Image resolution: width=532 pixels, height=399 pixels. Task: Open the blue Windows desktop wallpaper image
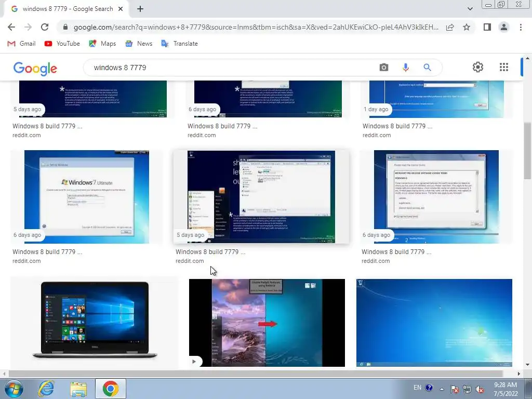[434, 323]
